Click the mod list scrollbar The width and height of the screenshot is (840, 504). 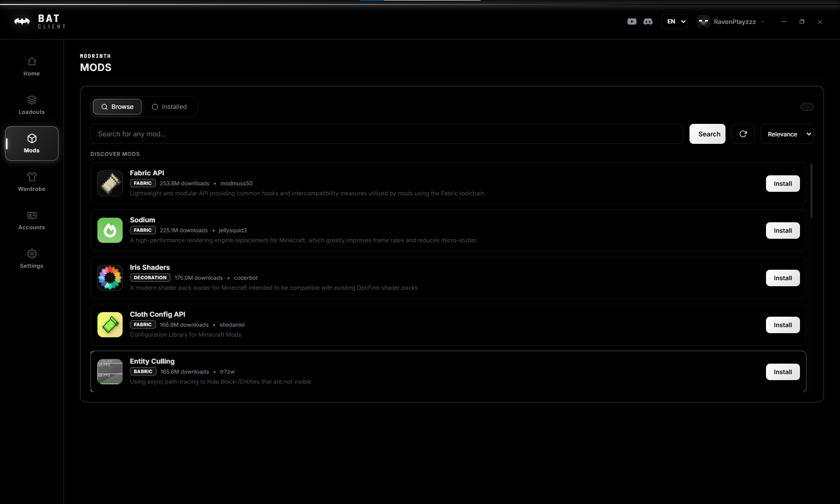click(x=811, y=190)
